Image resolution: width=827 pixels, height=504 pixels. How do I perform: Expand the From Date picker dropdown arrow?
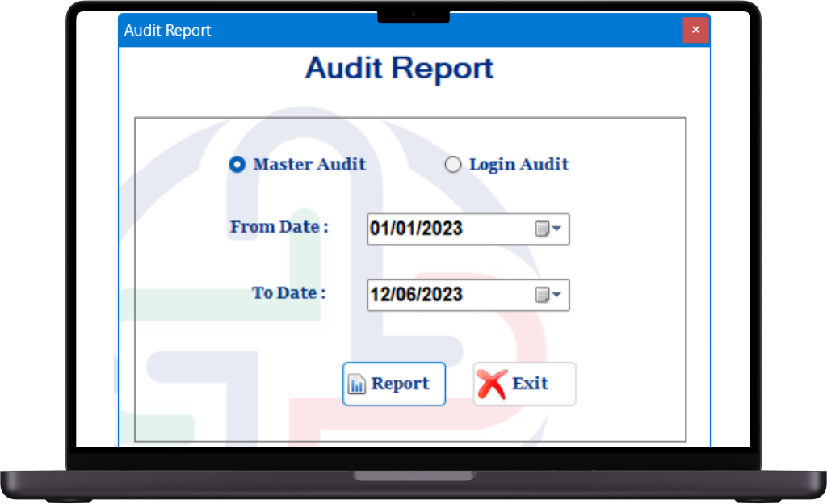pyautogui.click(x=557, y=229)
